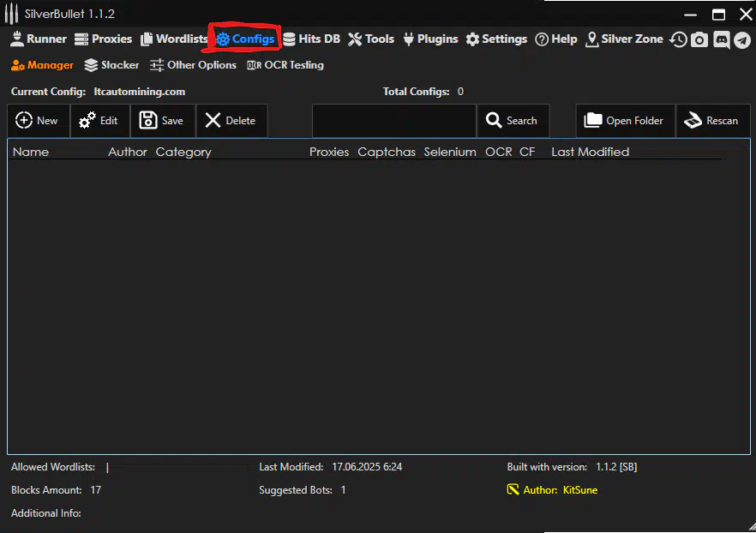The height and width of the screenshot is (533, 756).
Task: Click the Total Configs count
Action: (x=460, y=92)
